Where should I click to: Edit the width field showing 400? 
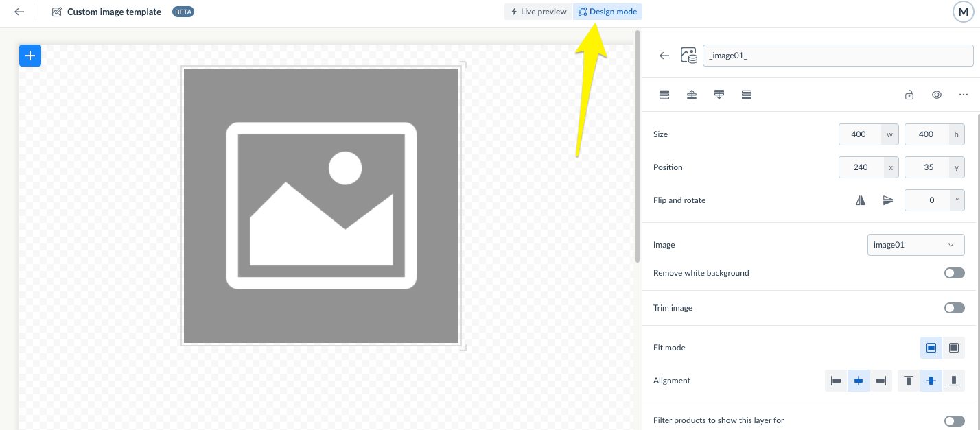(x=860, y=134)
